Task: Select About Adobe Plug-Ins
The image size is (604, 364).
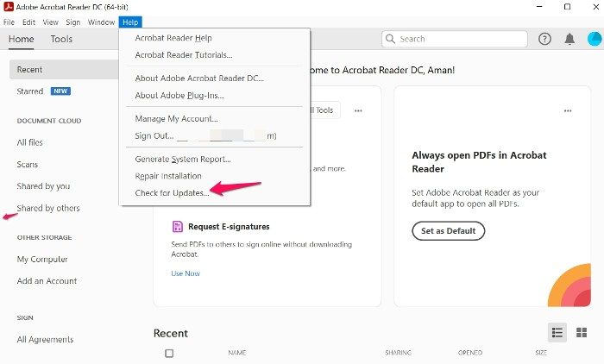Action: pyautogui.click(x=179, y=96)
